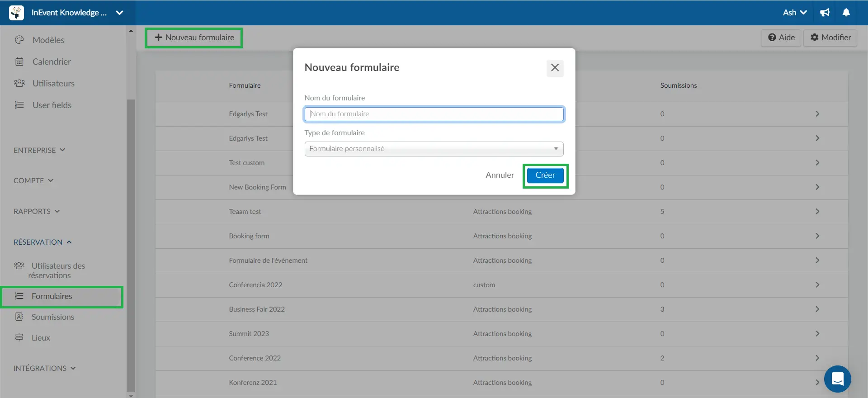Open the notifications bell icon
The width and height of the screenshot is (868, 398).
point(846,13)
